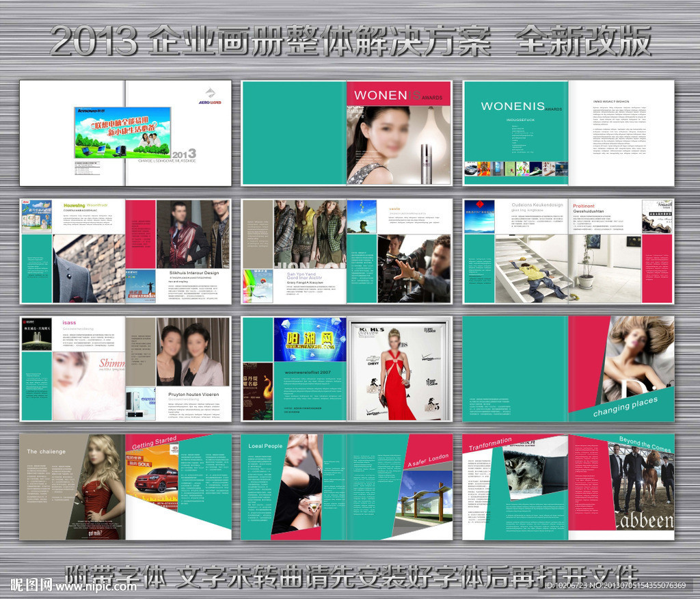The height and width of the screenshot is (599, 700).
Task: Select the 'vesto' heading text
Action: (x=394, y=209)
